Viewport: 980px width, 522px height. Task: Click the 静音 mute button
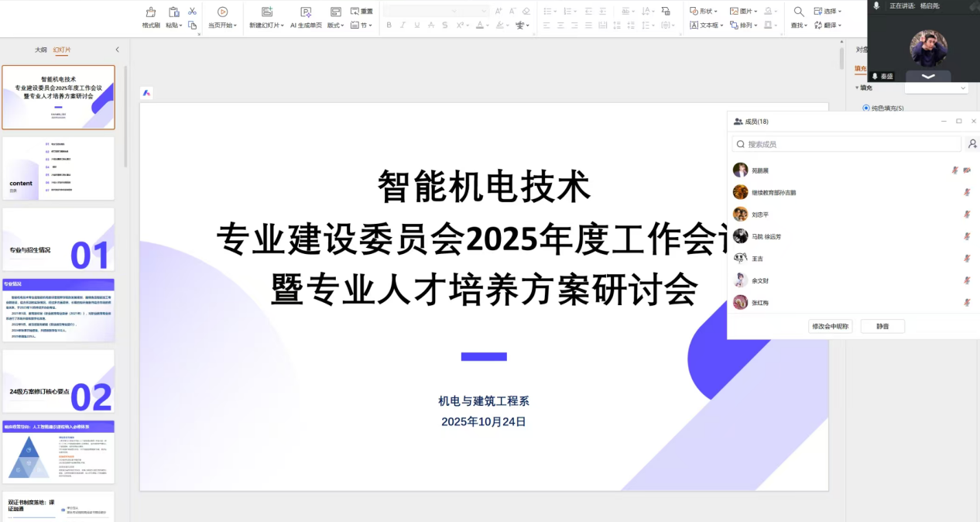click(x=882, y=326)
